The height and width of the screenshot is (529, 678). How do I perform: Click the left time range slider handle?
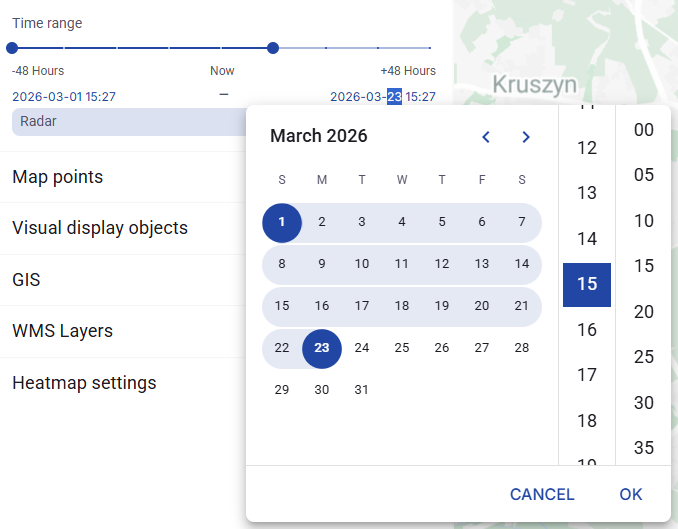pyautogui.click(x=12, y=48)
